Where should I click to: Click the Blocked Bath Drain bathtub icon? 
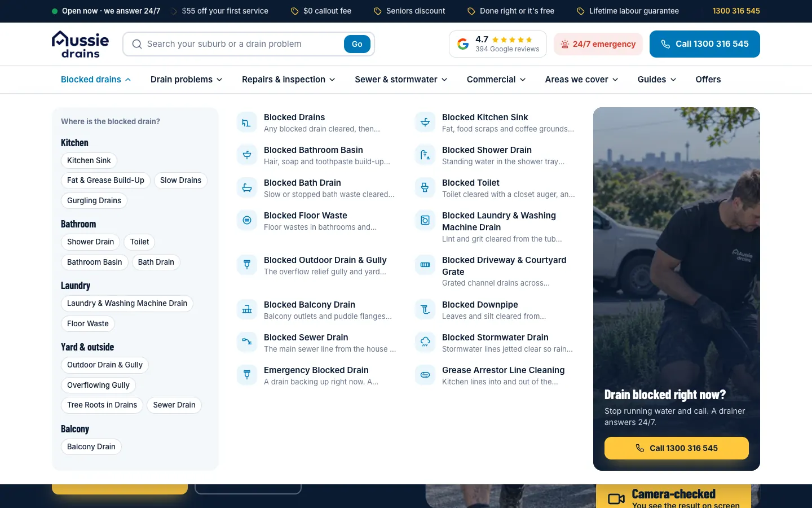[x=247, y=188]
